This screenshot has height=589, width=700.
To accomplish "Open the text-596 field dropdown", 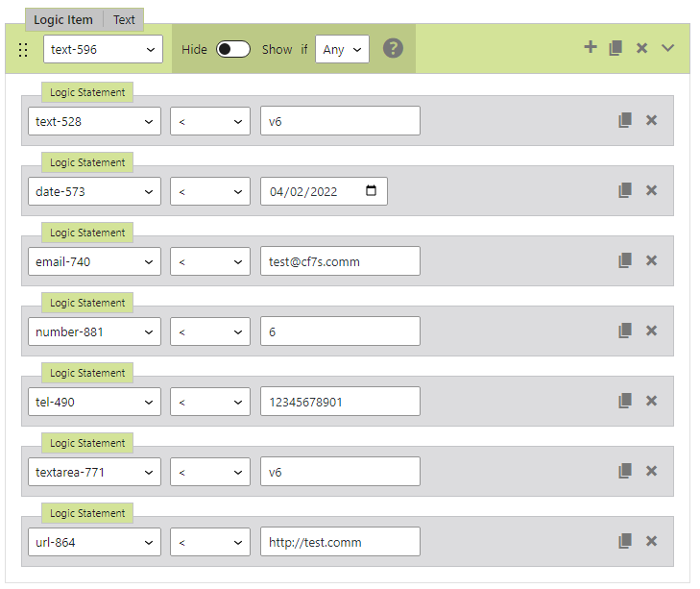I will click(103, 49).
